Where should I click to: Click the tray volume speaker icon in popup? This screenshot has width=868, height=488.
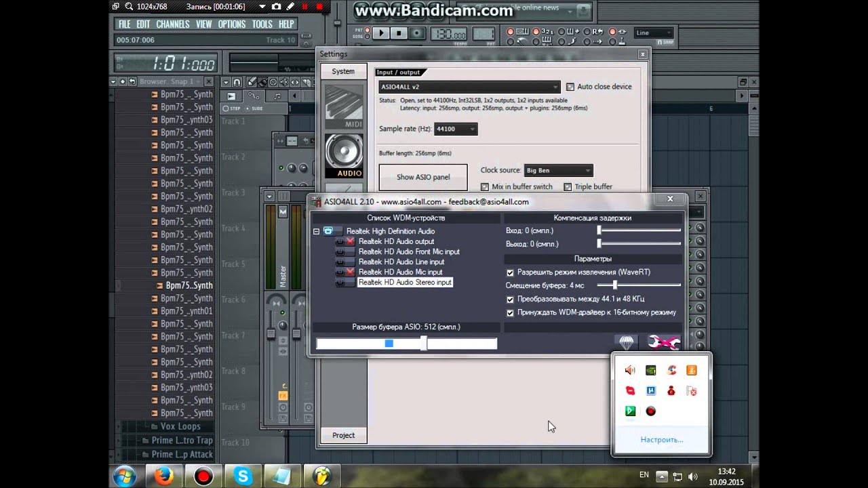tap(630, 370)
